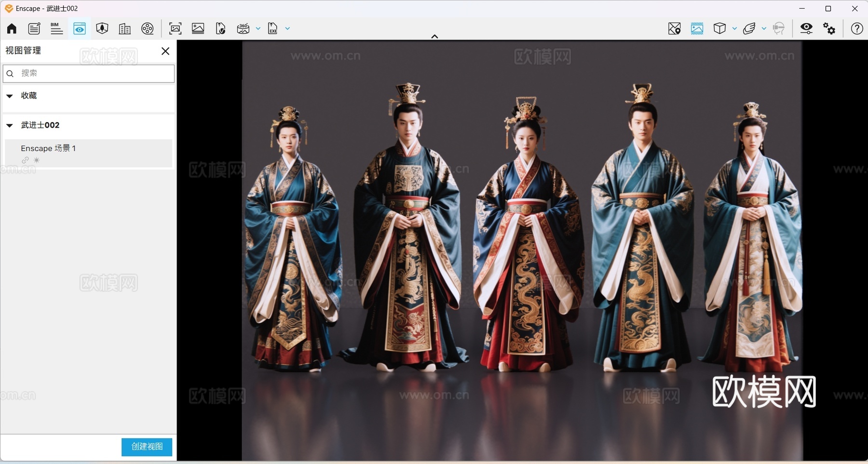Click the magnifier icon in search box
This screenshot has width=868, height=464.
[x=10, y=74]
